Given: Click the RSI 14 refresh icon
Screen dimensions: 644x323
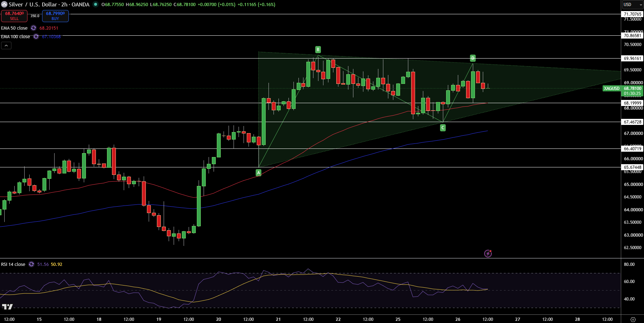Looking at the screenshot, I should 31,264.
